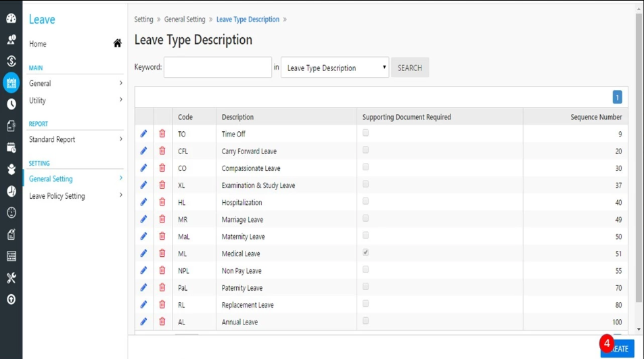Check supporting document box for Time Off
644x359 pixels.
[366, 133]
